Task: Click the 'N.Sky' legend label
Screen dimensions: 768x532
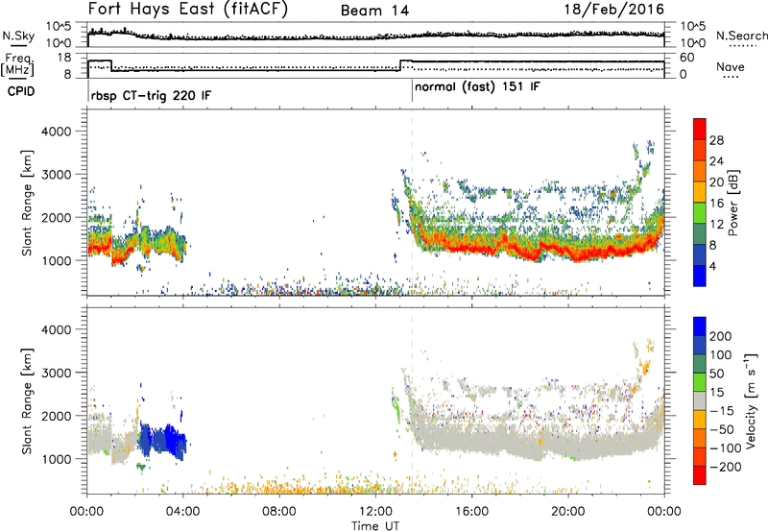Action: (18, 36)
